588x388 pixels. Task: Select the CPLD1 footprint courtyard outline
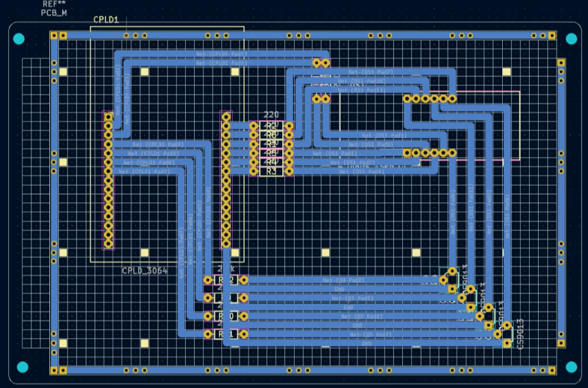165,26
